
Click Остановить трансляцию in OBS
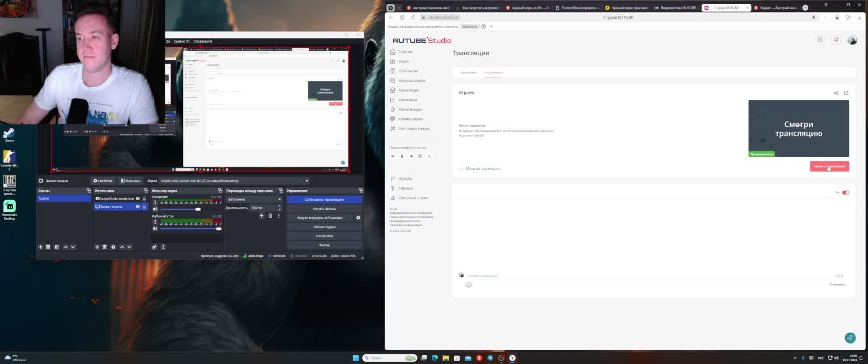(x=324, y=200)
